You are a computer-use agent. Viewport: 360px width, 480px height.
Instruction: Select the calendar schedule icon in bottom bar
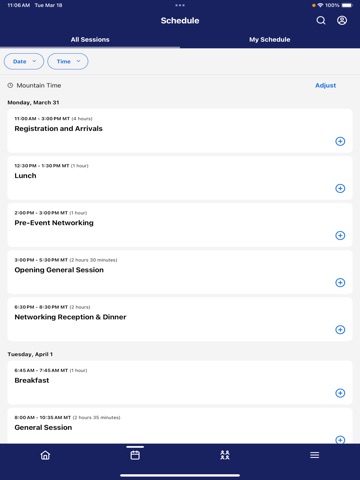(135, 455)
